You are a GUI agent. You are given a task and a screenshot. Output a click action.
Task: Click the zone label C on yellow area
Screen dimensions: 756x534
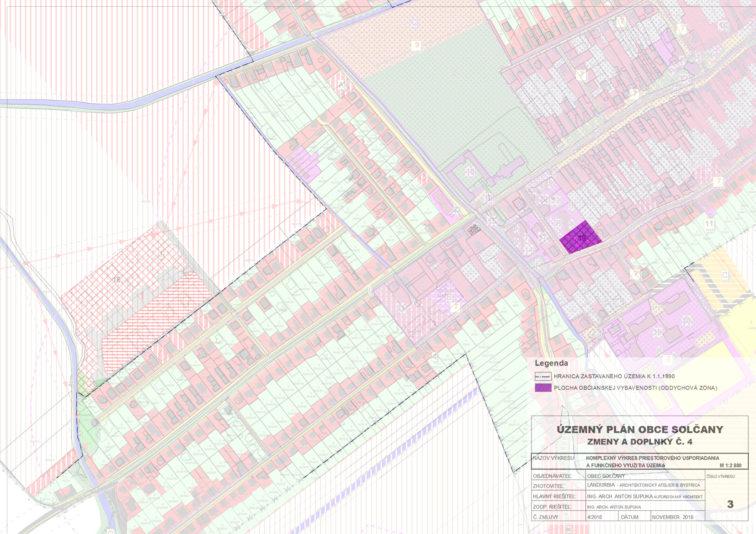click(724, 275)
